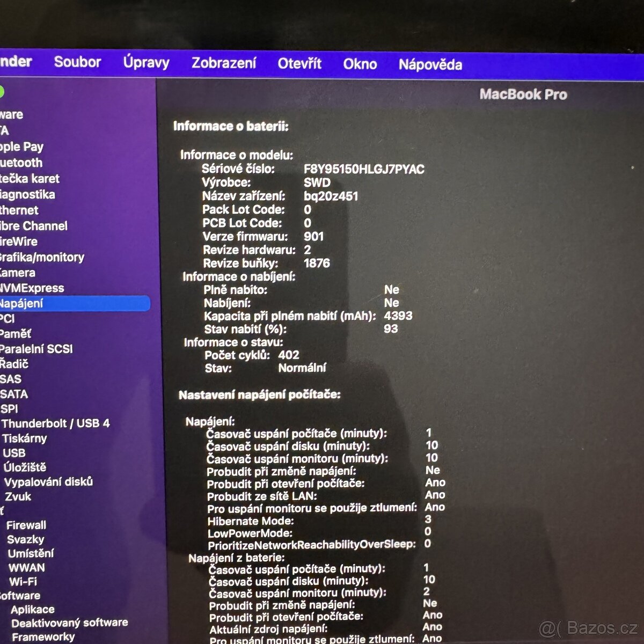Click the Pack Lot Code label
This screenshot has height=644, width=644.
[x=244, y=209]
